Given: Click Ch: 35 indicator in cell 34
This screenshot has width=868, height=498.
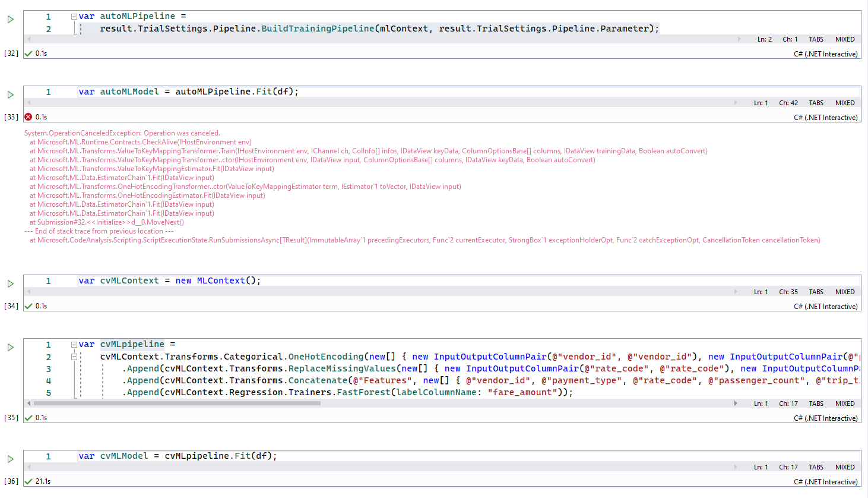Looking at the screenshot, I should [x=788, y=292].
